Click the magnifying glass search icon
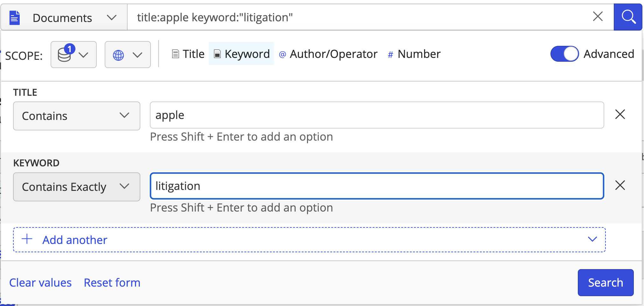The image size is (644, 306). tap(628, 17)
